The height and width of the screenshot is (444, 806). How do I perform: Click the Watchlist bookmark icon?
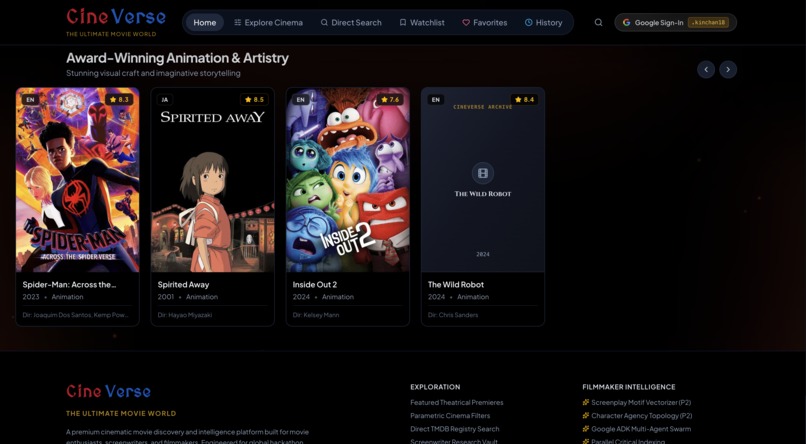(403, 23)
